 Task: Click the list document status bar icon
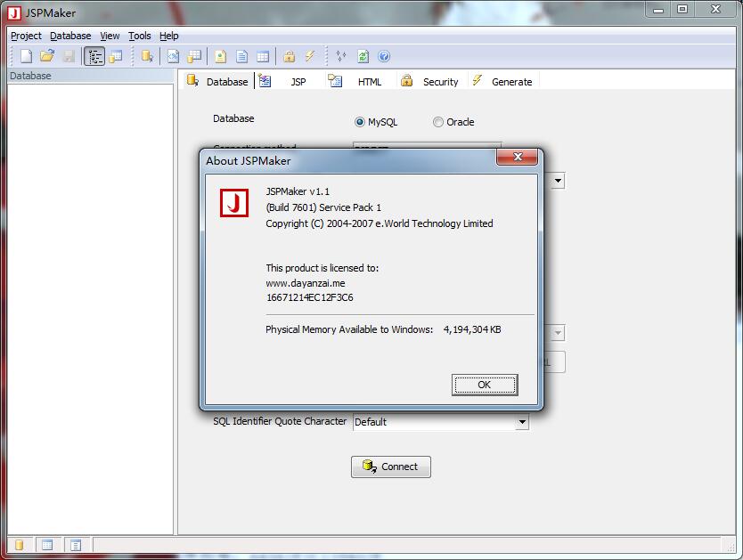click(76, 545)
